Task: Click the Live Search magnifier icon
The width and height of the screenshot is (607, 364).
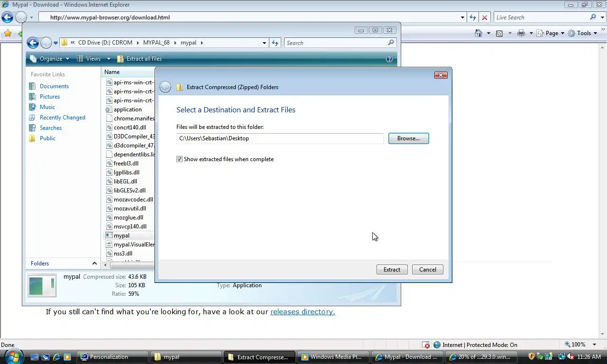Action: (593, 17)
